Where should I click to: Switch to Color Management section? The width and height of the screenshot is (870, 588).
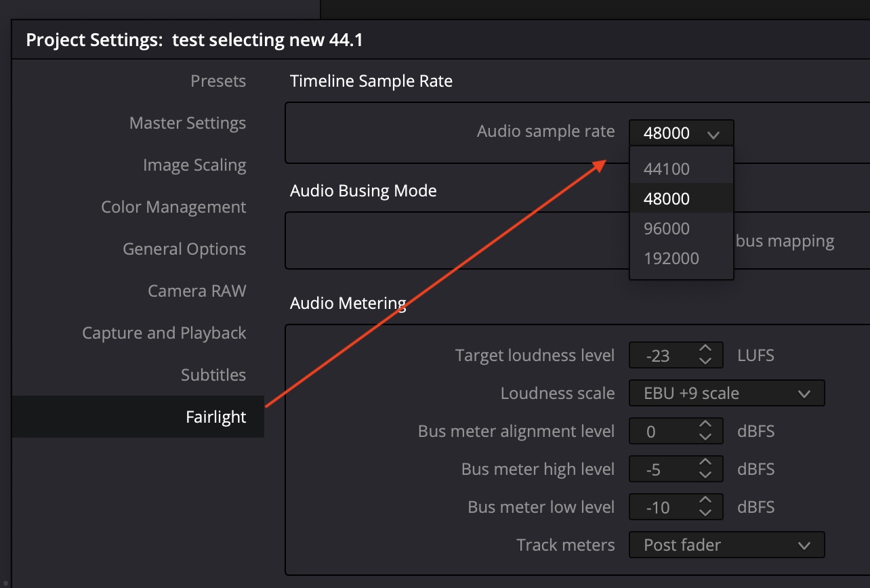(x=173, y=207)
